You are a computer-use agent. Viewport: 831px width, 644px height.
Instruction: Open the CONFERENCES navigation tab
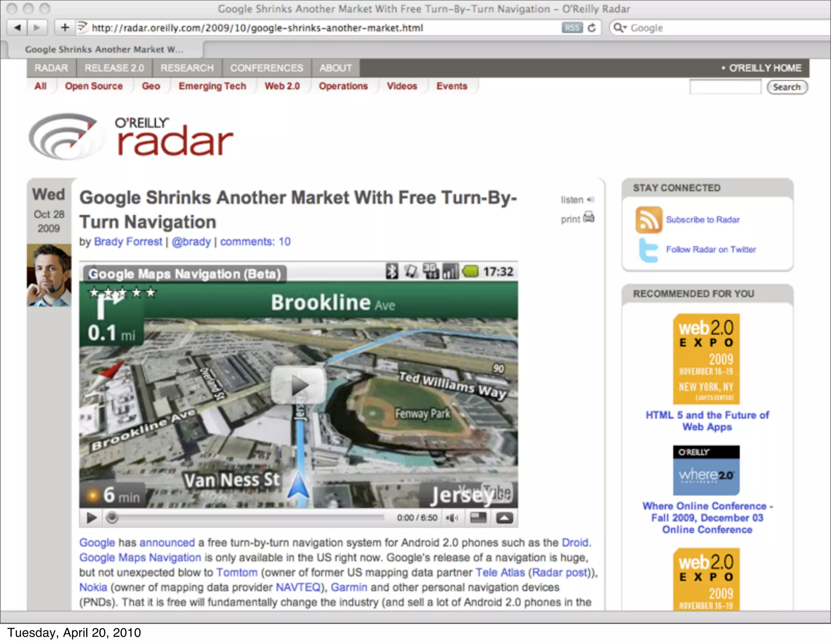coord(267,68)
